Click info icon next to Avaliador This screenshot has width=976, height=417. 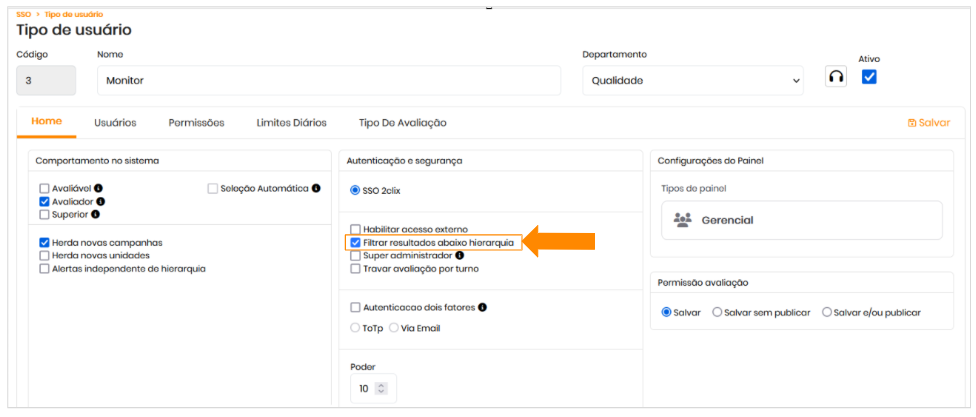101,201
